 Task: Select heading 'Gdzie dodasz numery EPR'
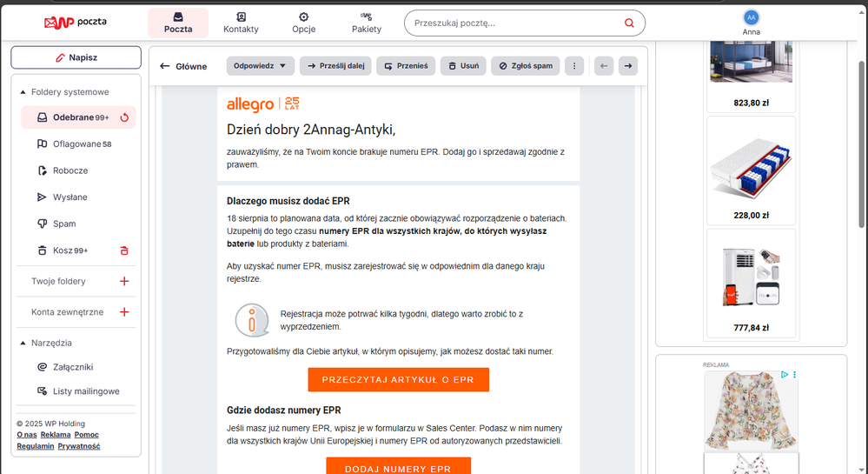[x=284, y=411]
